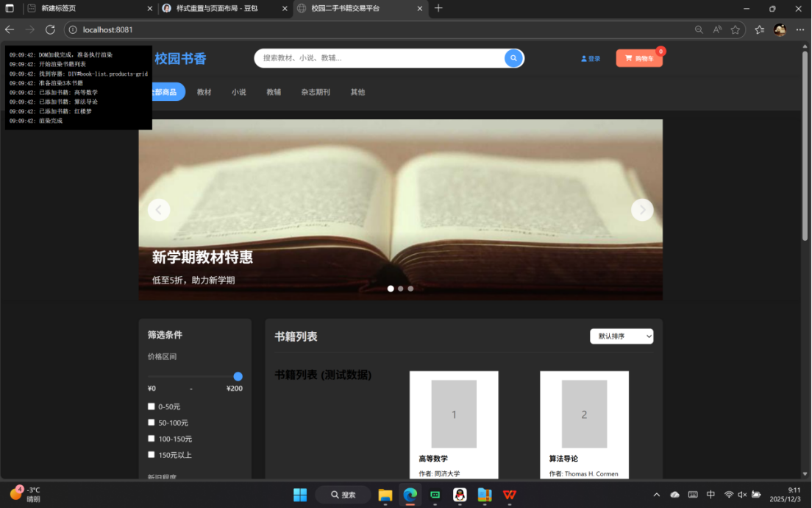Select the 教辅 category tab
The image size is (812, 508).
pos(274,92)
